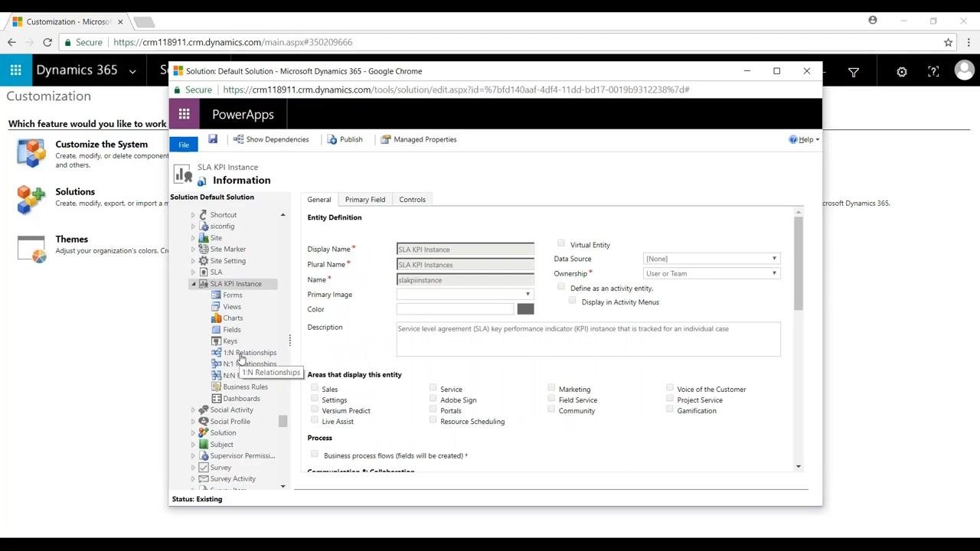980x551 pixels.
Task: Open the Help menu
Action: [804, 139]
